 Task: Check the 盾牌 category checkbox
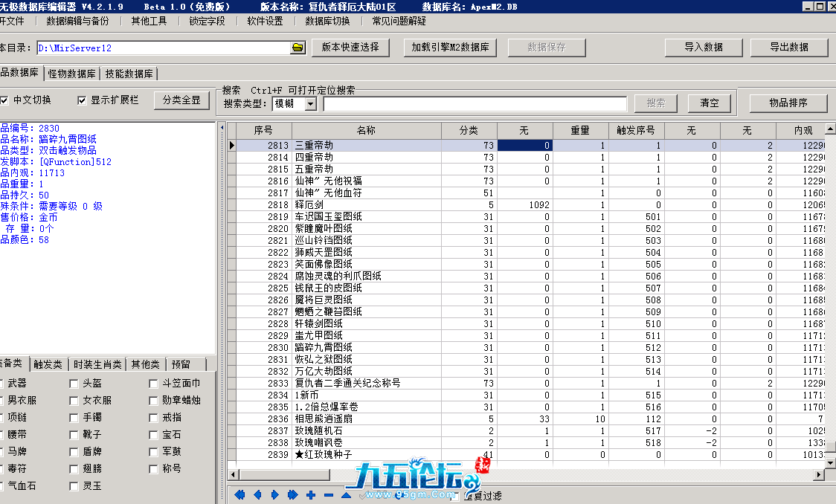74,452
